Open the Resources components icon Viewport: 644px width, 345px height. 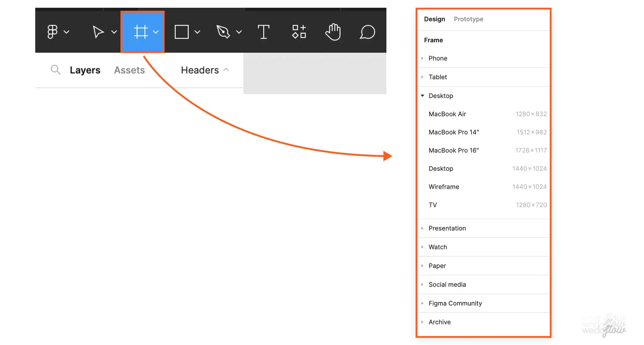tap(299, 32)
